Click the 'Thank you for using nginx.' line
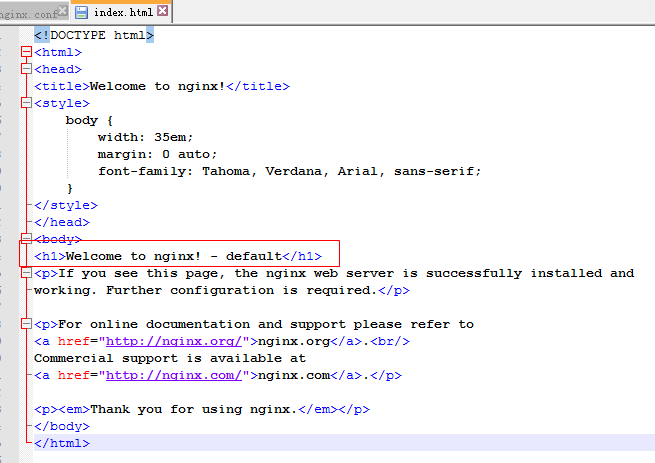This screenshot has height=463, width=655. click(x=202, y=409)
